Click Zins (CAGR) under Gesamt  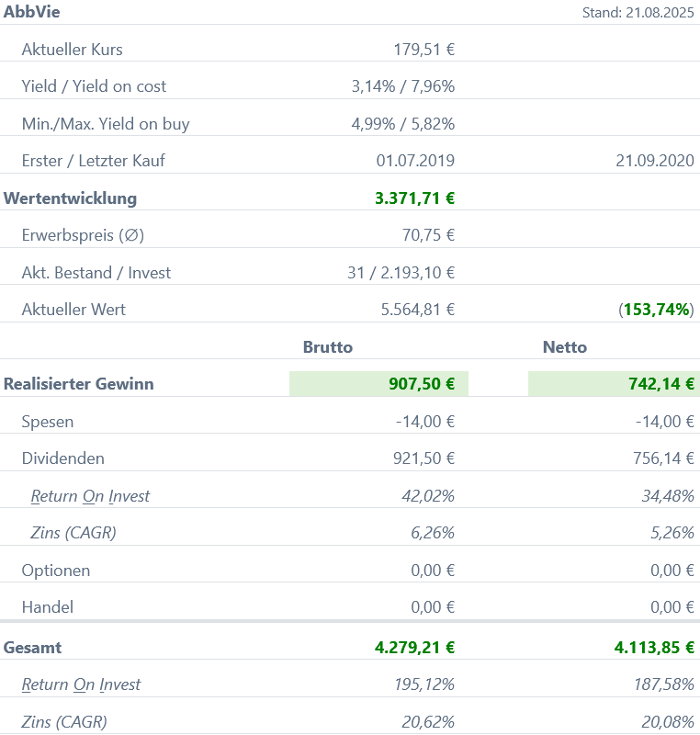click(64, 722)
